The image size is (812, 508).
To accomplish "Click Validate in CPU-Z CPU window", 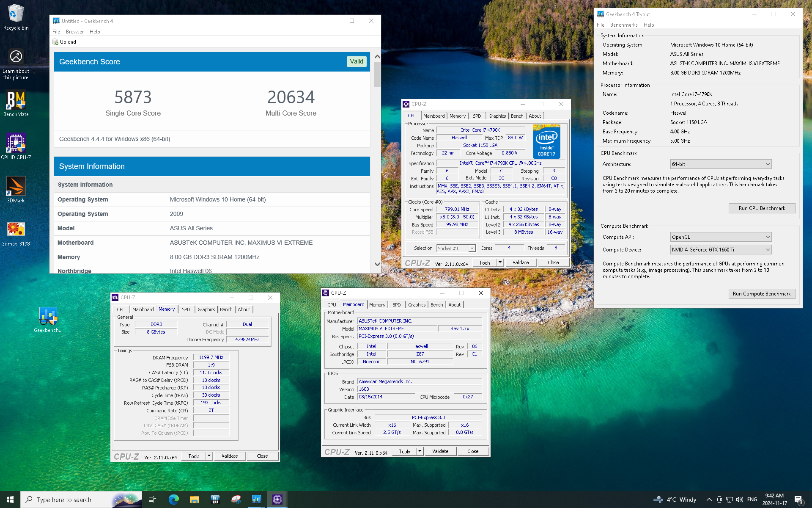I will [x=521, y=262].
